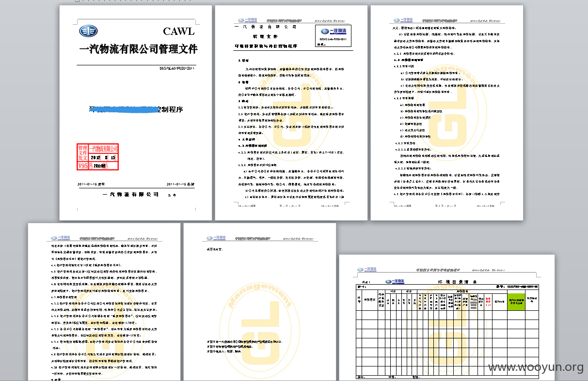588x381 pixels.
Task: Click the boxed 一汽物流 logo on page two
Action: [x=333, y=31]
